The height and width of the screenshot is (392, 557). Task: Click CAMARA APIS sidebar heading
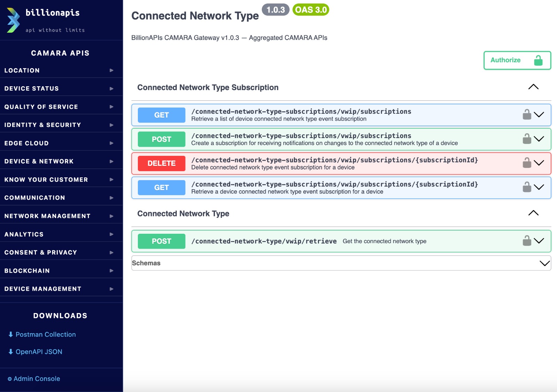point(60,53)
